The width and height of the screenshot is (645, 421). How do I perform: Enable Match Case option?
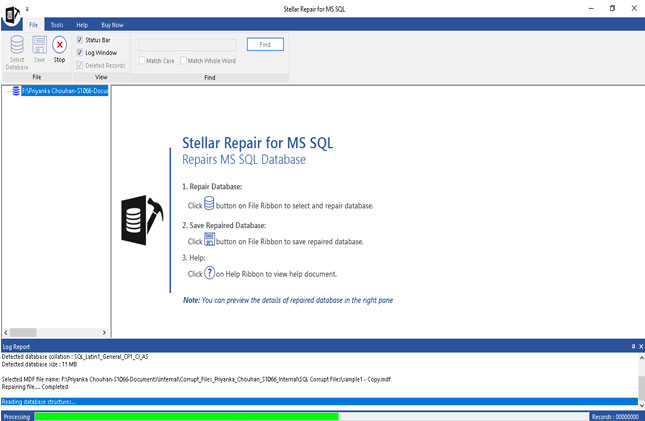(x=142, y=60)
